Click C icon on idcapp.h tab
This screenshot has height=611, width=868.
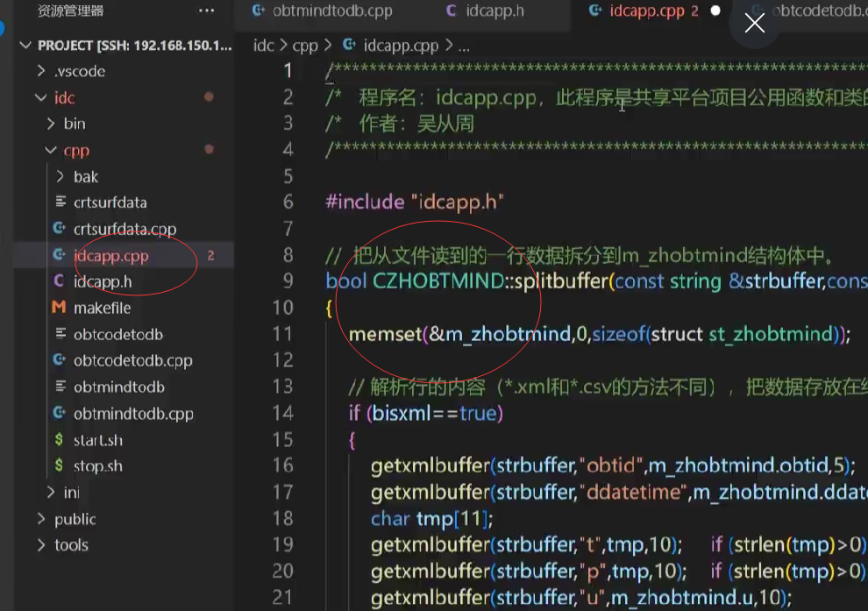tap(452, 10)
